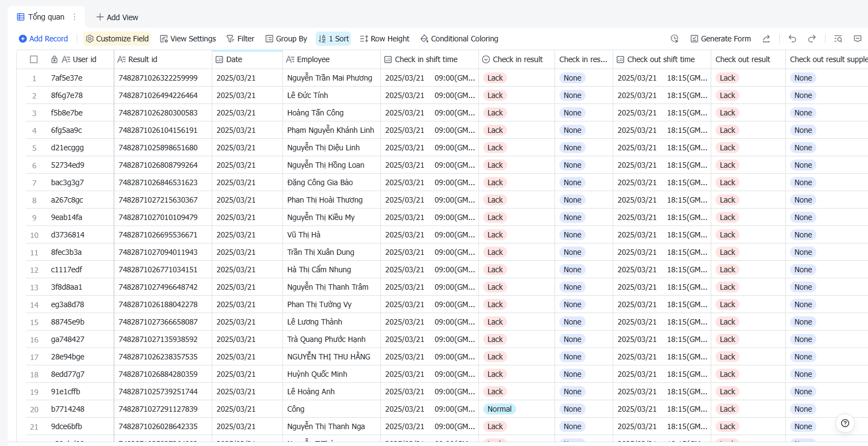Open the help question mark button
This screenshot has width=868, height=446.
[845, 423]
